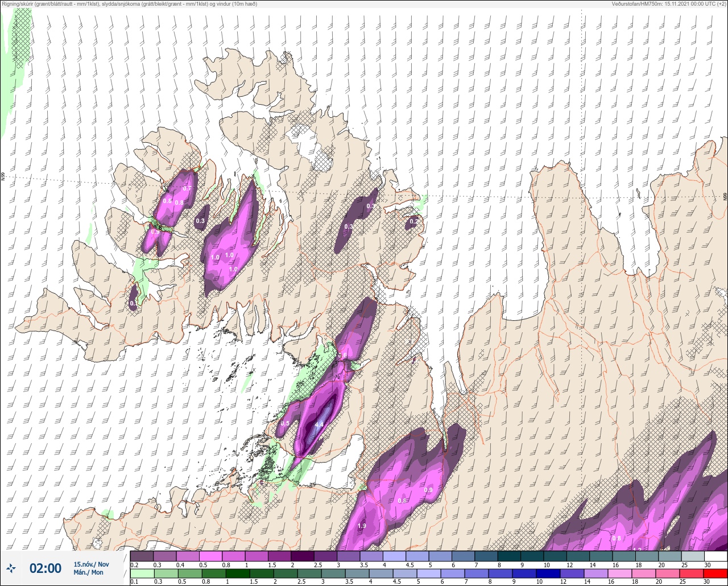Screen dimensions: 728x586
Task: Click the 'Mán./ Mon' weekday text
Action: coord(88,572)
